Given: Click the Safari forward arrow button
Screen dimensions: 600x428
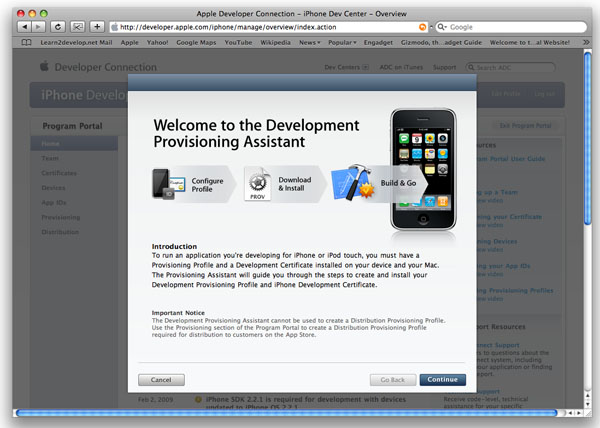Looking at the screenshot, I should coord(39,26).
